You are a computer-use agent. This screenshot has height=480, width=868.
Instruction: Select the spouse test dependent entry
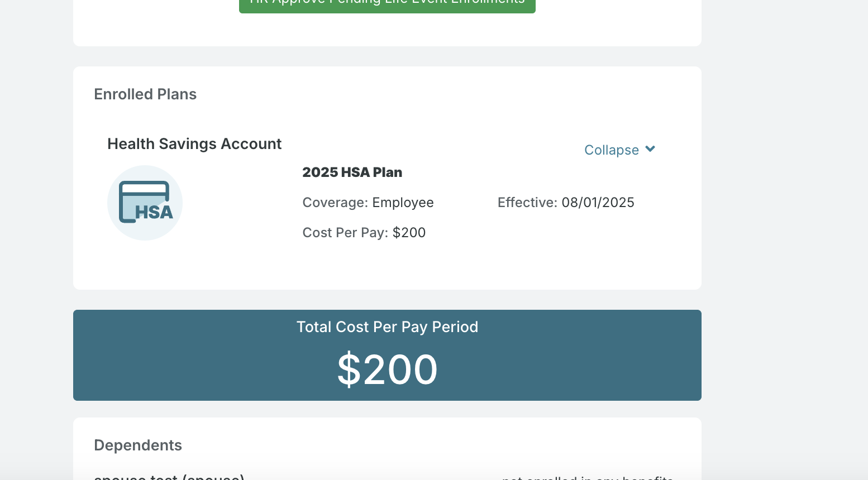(x=169, y=477)
